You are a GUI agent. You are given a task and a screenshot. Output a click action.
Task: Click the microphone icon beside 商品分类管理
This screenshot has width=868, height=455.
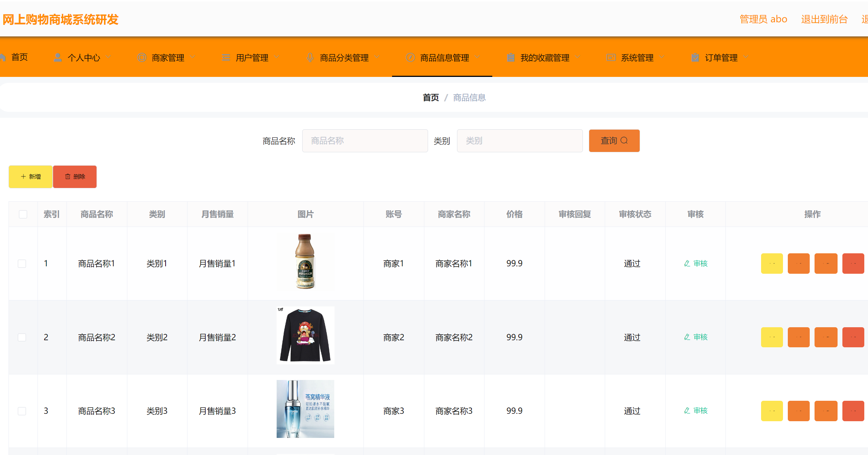coord(310,57)
